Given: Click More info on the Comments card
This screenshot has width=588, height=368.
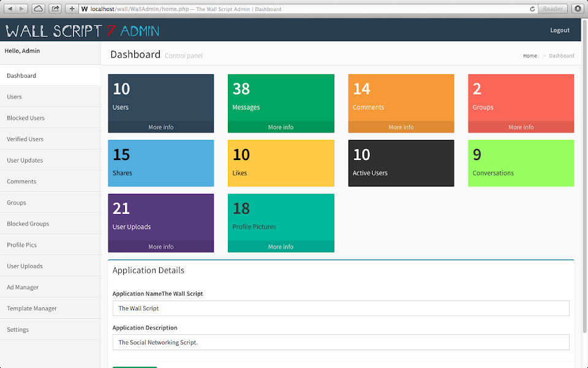Looking at the screenshot, I should (x=401, y=127).
